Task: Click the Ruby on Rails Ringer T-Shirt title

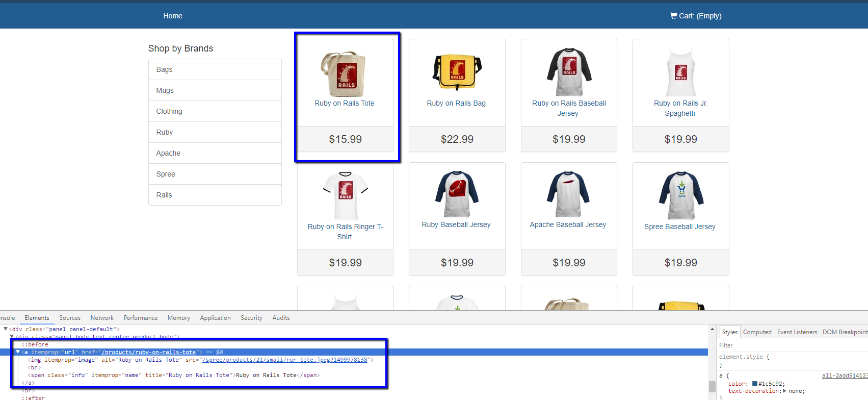Action: click(x=345, y=232)
